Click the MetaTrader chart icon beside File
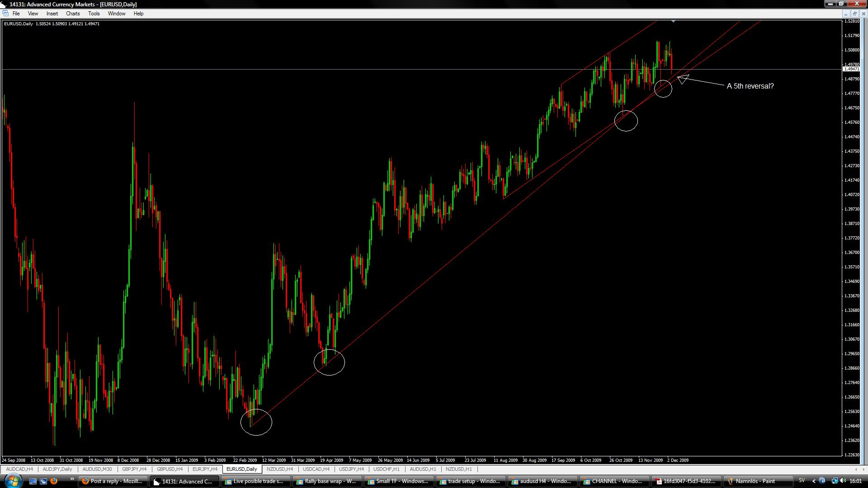 [5, 14]
